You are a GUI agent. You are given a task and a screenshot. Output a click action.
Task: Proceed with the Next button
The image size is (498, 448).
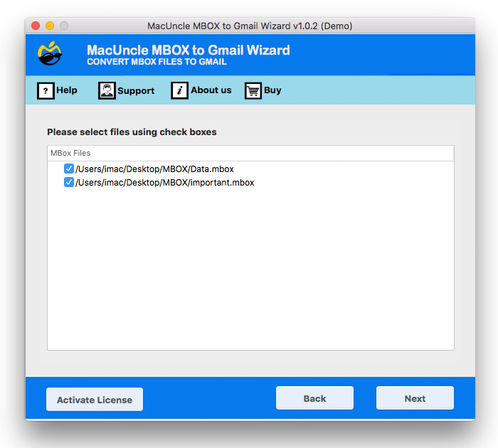(x=415, y=398)
